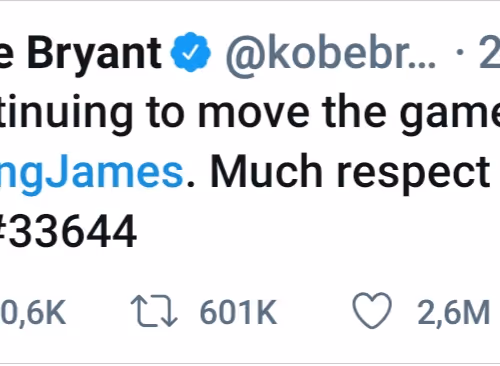The height and width of the screenshot is (366, 500).
Task: Click the tweet timestamp after the dot
Action: [489, 53]
